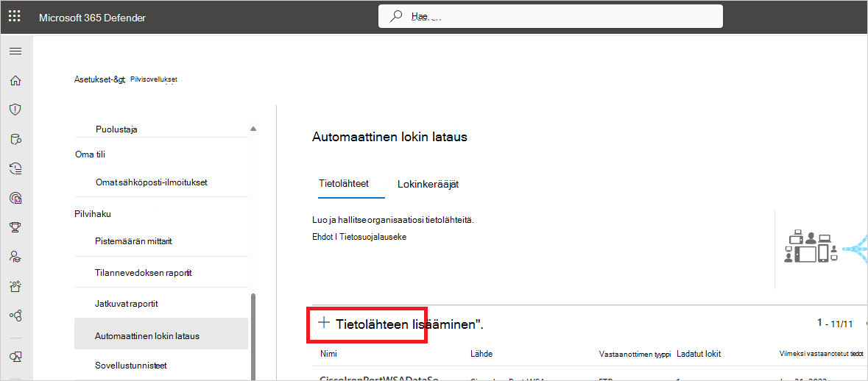
Task: Click Pilvisovellukset breadcrumb link
Action: click(153, 79)
